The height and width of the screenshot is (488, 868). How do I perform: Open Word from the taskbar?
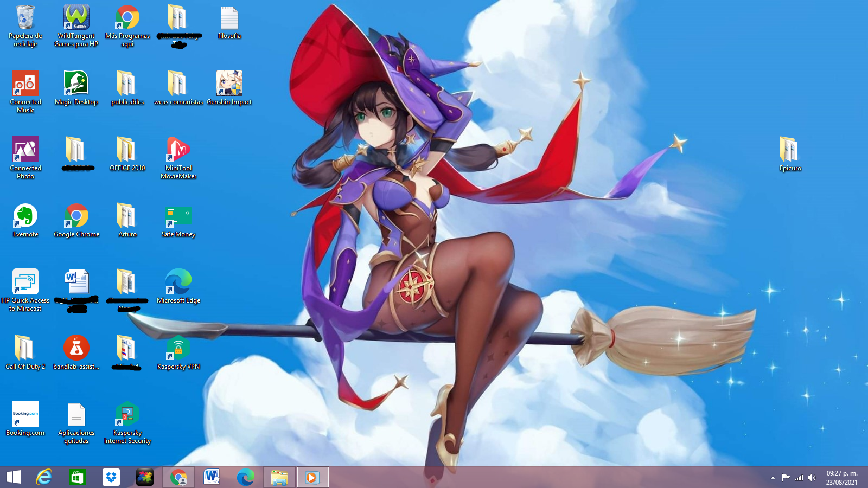tap(212, 477)
